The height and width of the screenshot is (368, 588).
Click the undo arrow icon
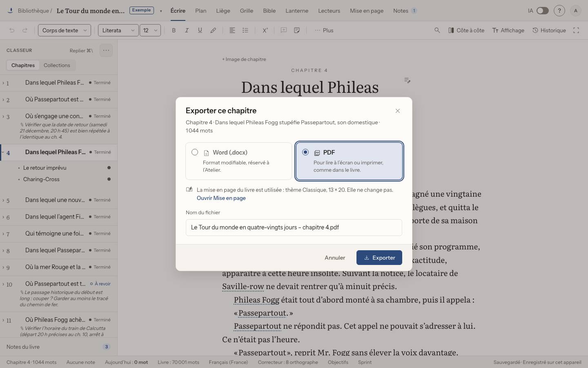pyautogui.click(x=12, y=30)
